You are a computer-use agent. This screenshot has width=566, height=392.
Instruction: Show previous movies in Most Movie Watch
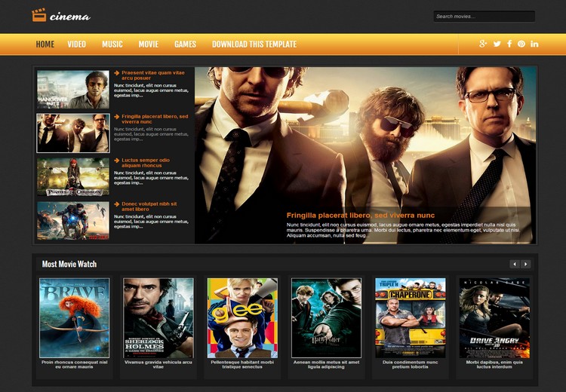click(515, 264)
